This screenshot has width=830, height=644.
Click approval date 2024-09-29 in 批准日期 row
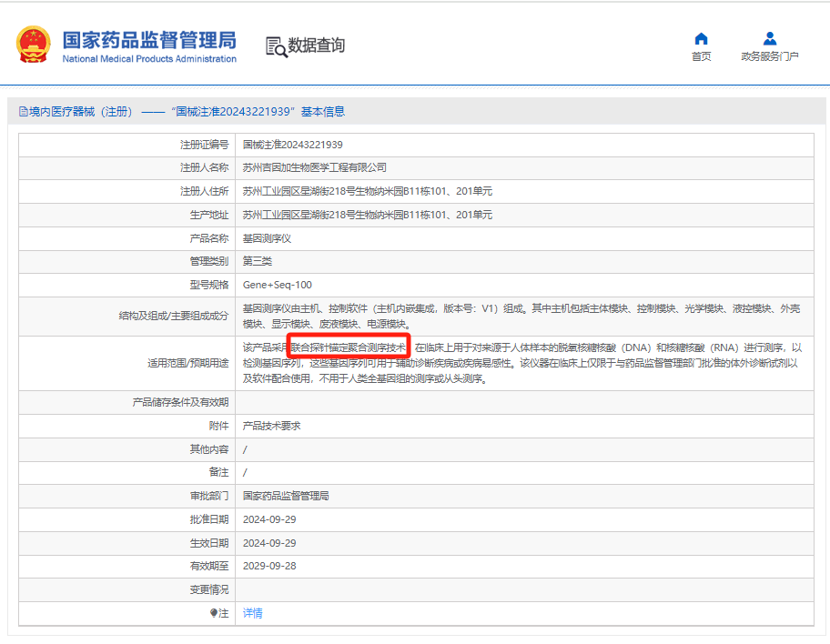[269, 519]
